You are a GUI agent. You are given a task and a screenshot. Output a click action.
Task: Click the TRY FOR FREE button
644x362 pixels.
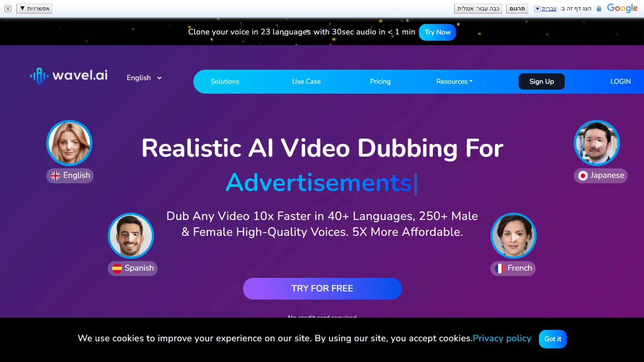point(322,288)
